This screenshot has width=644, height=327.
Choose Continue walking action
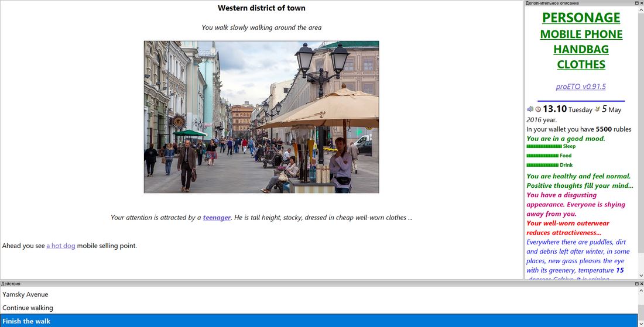[28, 308]
